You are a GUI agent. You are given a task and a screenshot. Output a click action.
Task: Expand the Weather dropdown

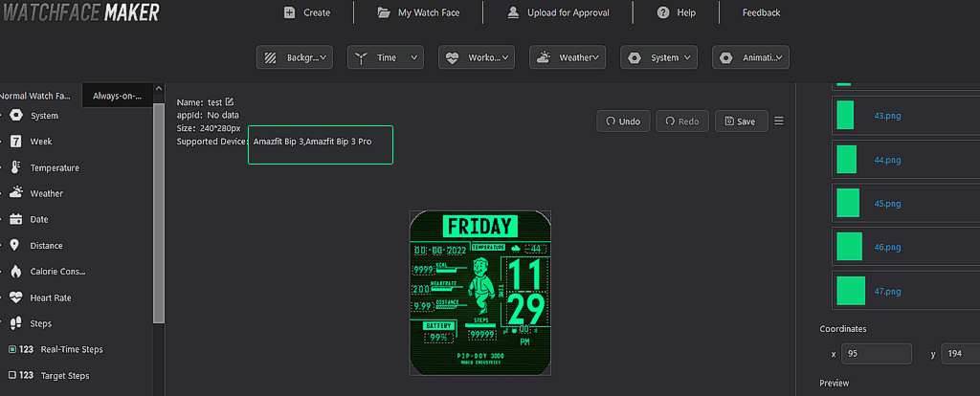pos(568,57)
